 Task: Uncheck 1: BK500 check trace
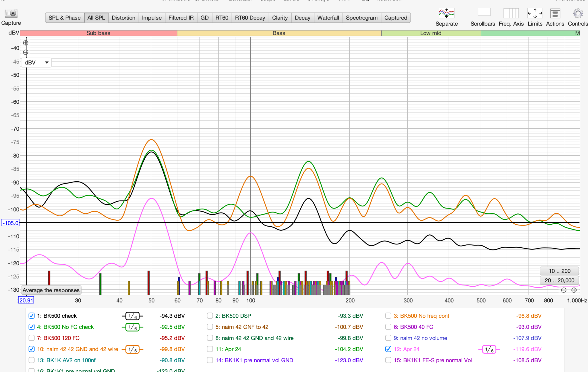point(32,316)
